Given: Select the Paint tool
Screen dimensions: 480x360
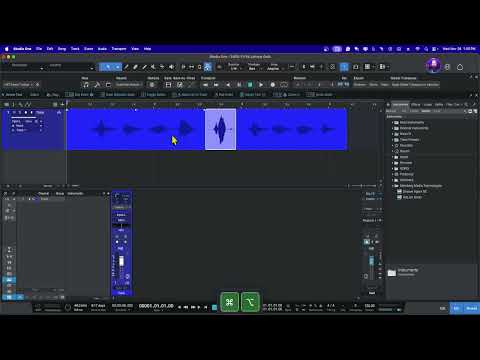Looking at the screenshot, I should (x=144, y=67).
